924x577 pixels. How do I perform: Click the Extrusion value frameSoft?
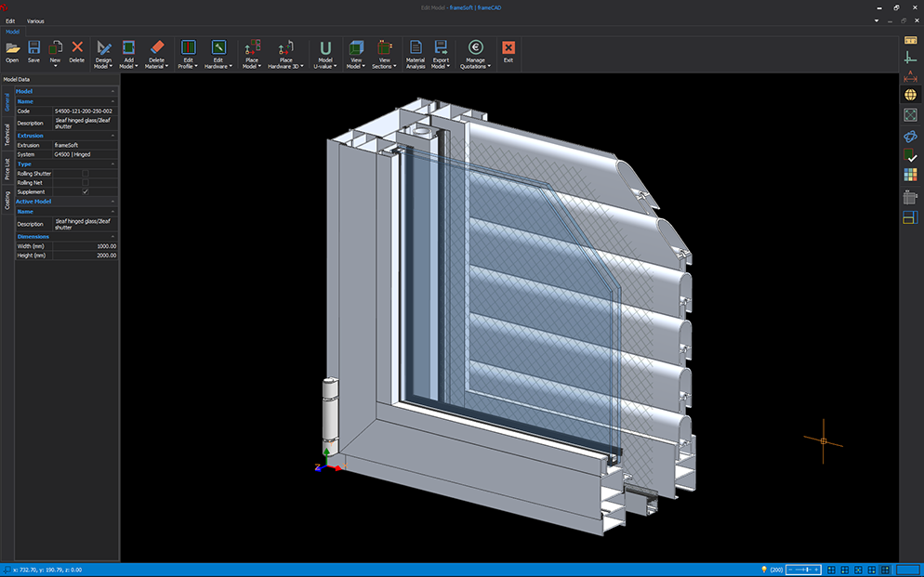click(85, 145)
